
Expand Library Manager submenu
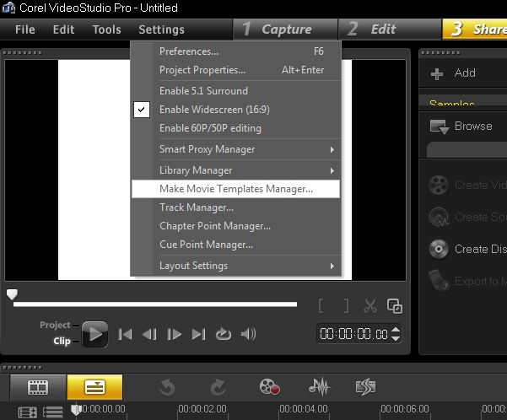coord(235,170)
